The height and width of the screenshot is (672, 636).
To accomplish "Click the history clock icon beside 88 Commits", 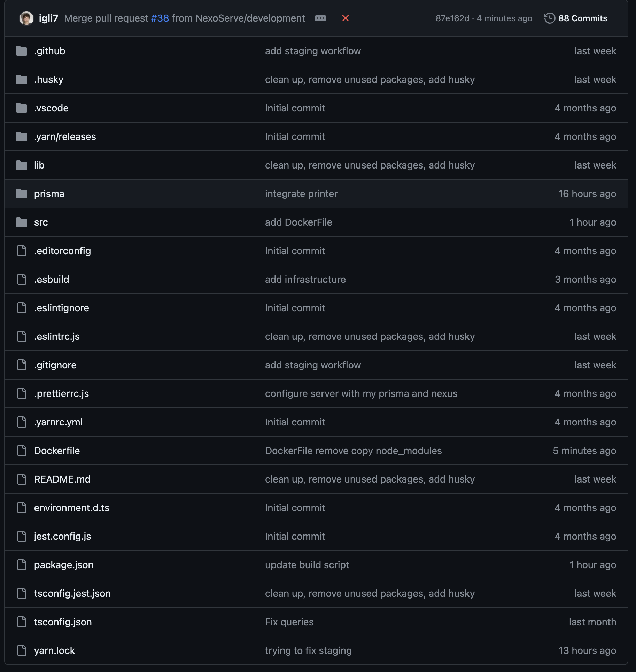I will [x=549, y=18].
